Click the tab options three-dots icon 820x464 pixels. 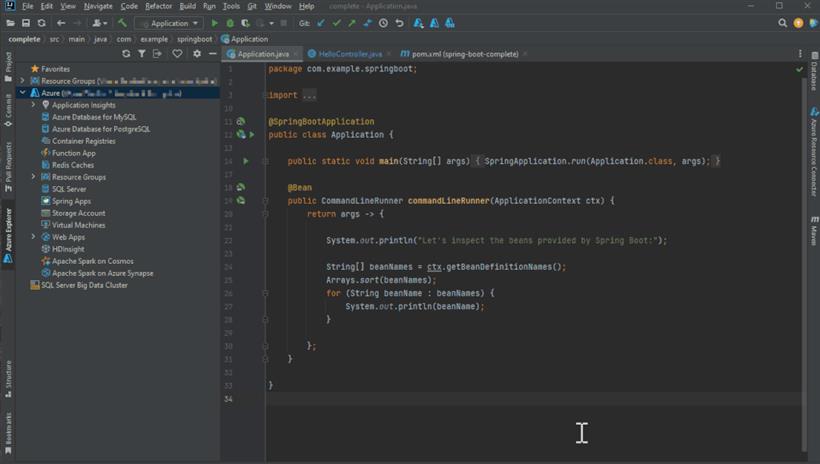coord(800,53)
